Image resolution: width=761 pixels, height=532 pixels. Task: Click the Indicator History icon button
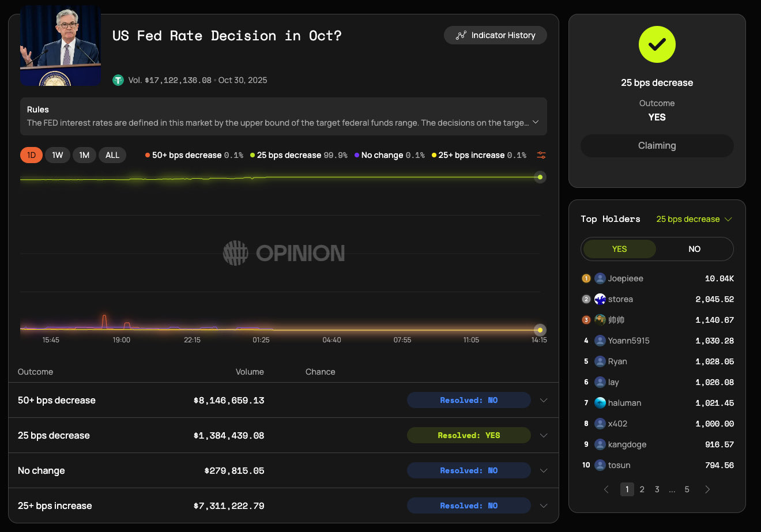[461, 35]
